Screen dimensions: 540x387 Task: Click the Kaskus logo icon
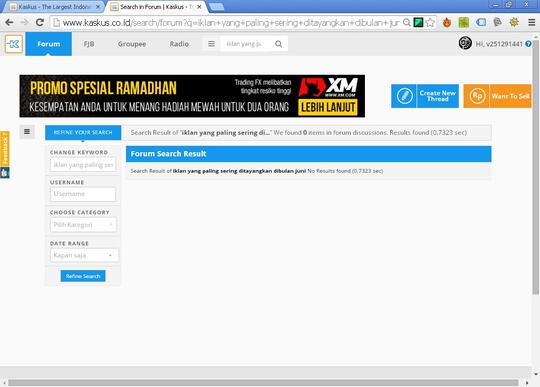[14, 44]
